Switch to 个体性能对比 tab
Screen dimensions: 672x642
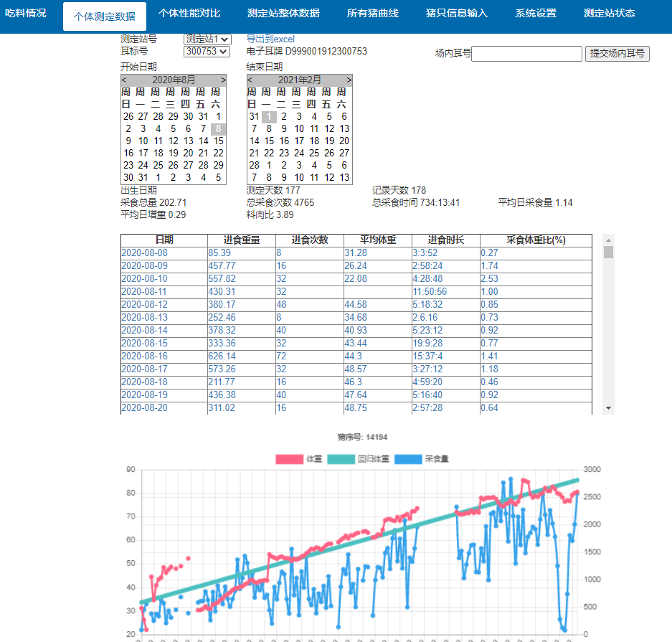[x=189, y=14]
